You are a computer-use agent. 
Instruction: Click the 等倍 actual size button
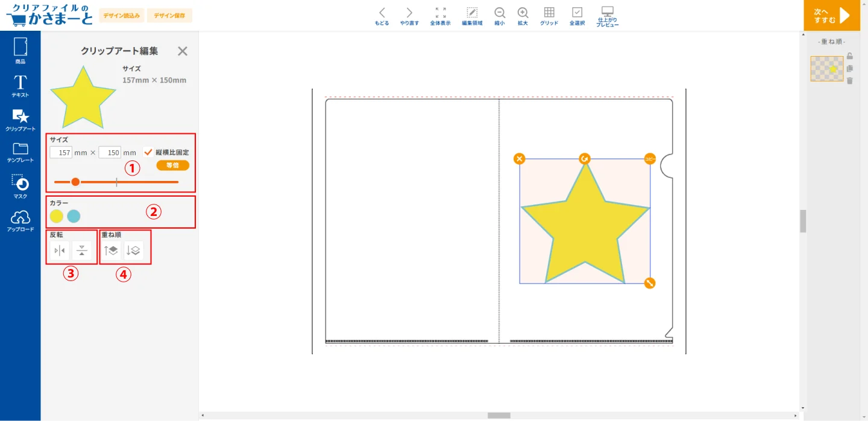173,165
